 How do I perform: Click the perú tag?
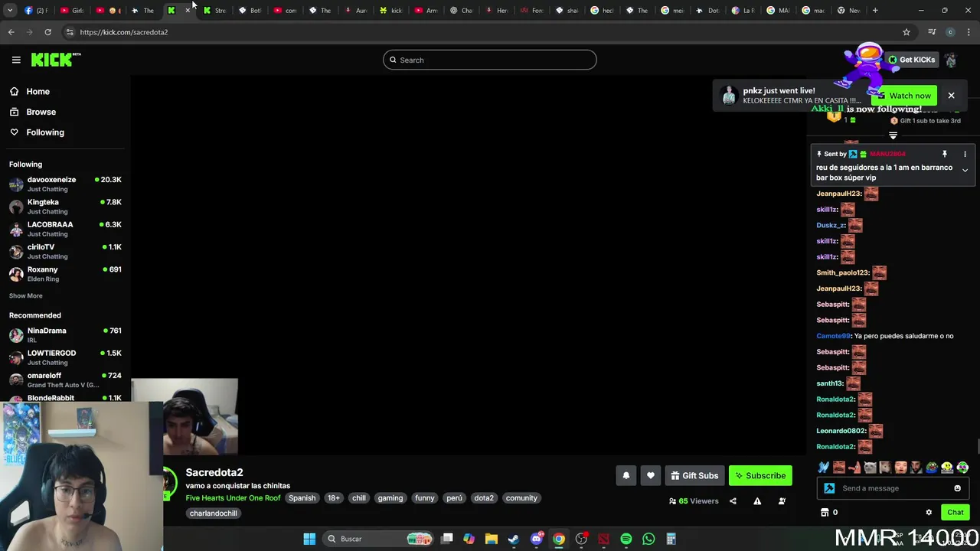click(x=454, y=498)
